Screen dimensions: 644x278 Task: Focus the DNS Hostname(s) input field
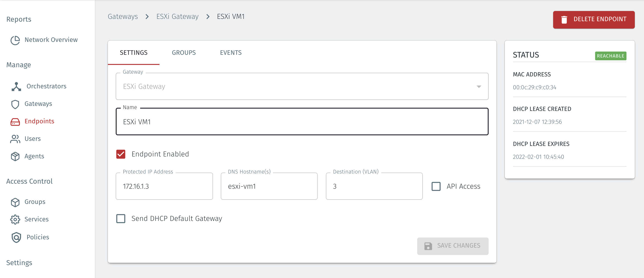click(269, 186)
